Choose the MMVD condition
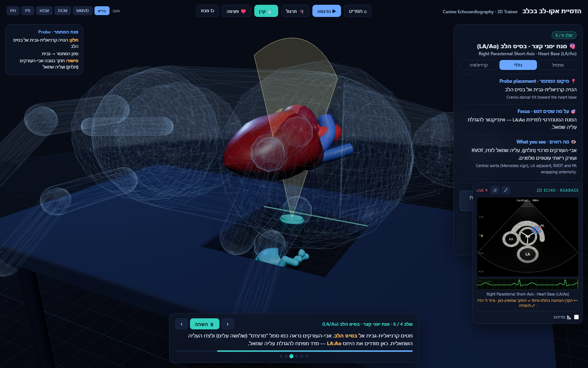The image size is (588, 368). tap(83, 11)
